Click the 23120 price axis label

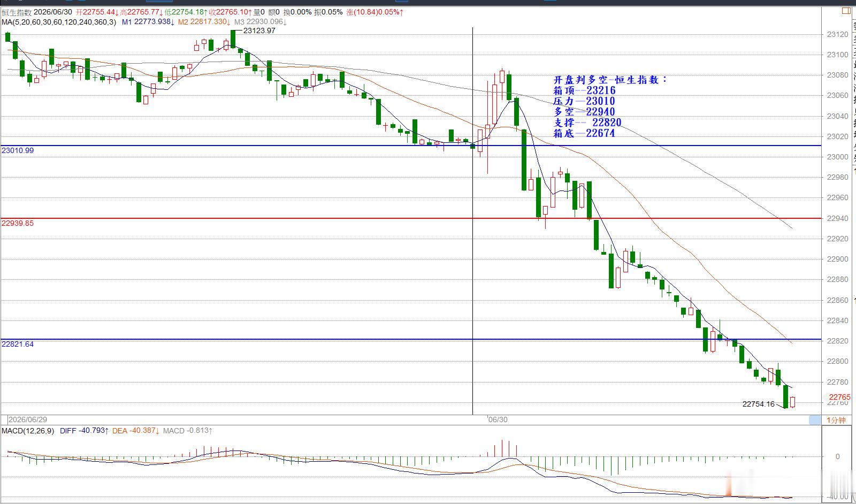pyautogui.click(x=837, y=35)
